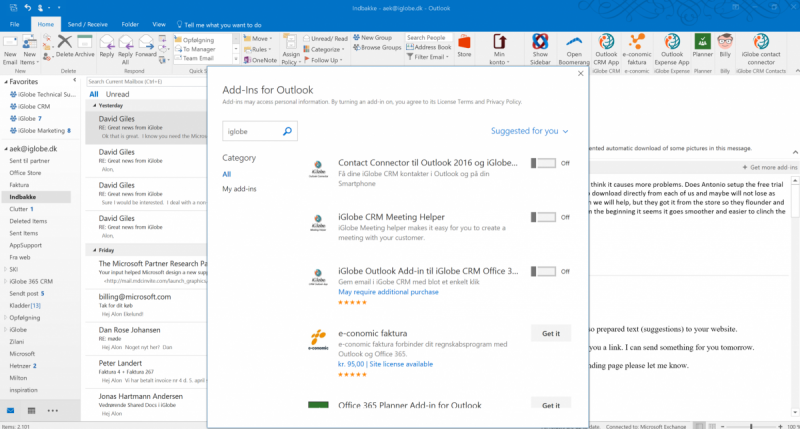Close the Add-Ins for Outlook dialog
The width and height of the screenshot is (800, 429).
pyautogui.click(x=580, y=73)
